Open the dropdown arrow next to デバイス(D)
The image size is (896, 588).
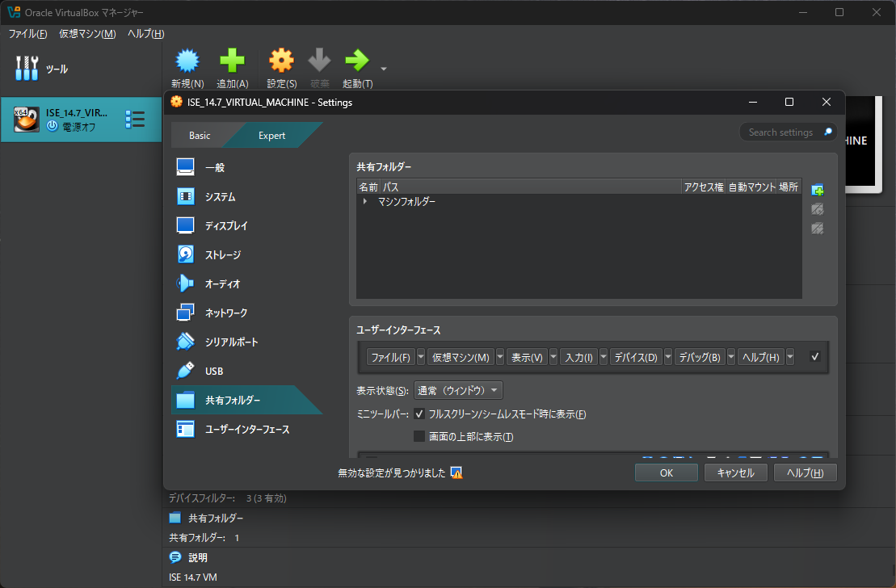point(668,357)
